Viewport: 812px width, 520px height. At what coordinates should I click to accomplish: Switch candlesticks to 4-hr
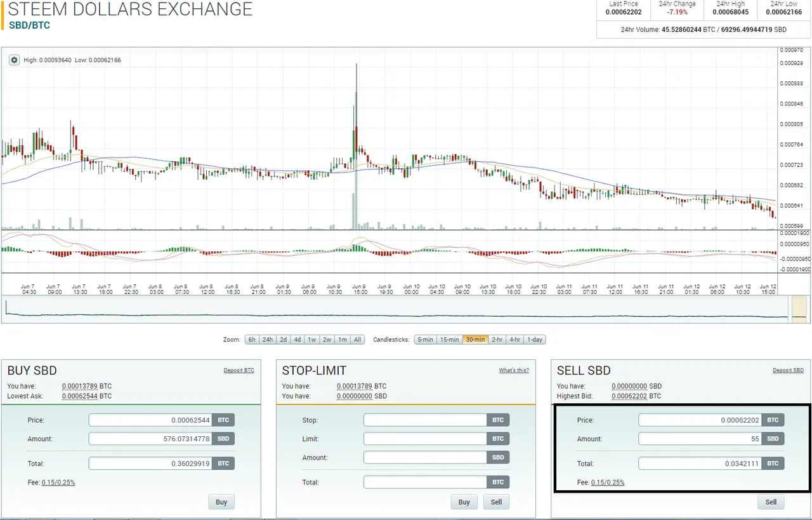point(515,340)
